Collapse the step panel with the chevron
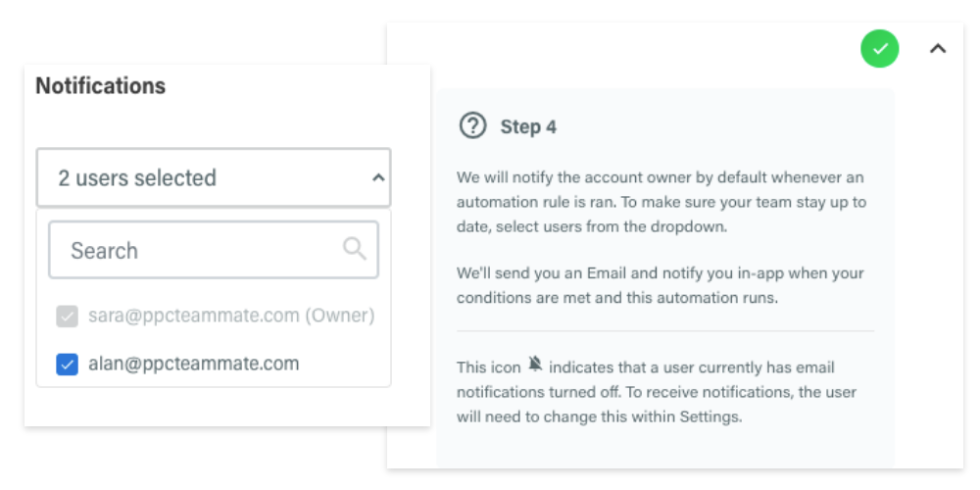 click(x=938, y=48)
